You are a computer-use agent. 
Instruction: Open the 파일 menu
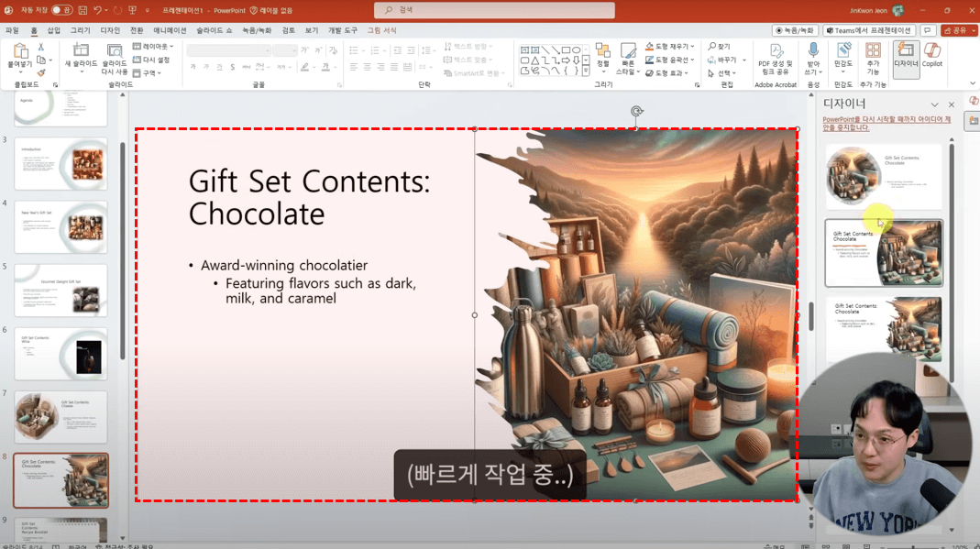point(12,30)
